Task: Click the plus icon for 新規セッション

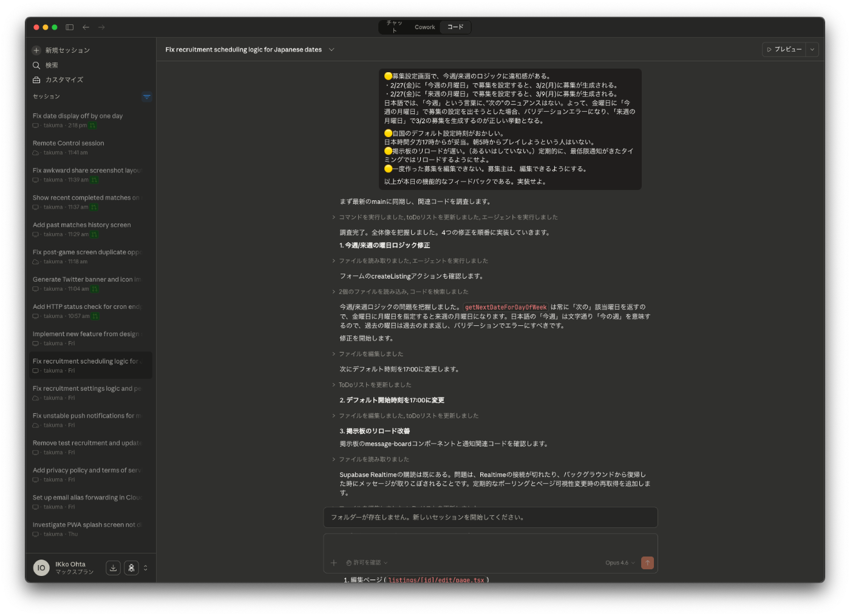Action: tap(36, 50)
